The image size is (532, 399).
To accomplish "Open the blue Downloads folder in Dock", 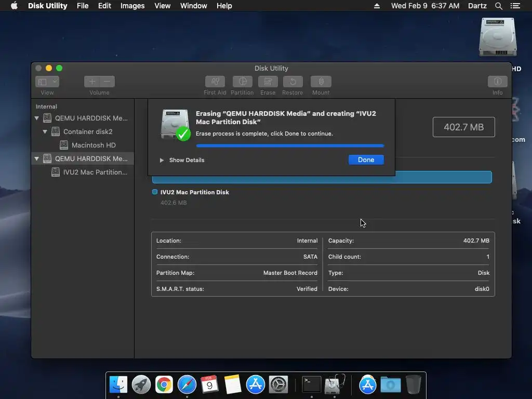I will click(391, 384).
